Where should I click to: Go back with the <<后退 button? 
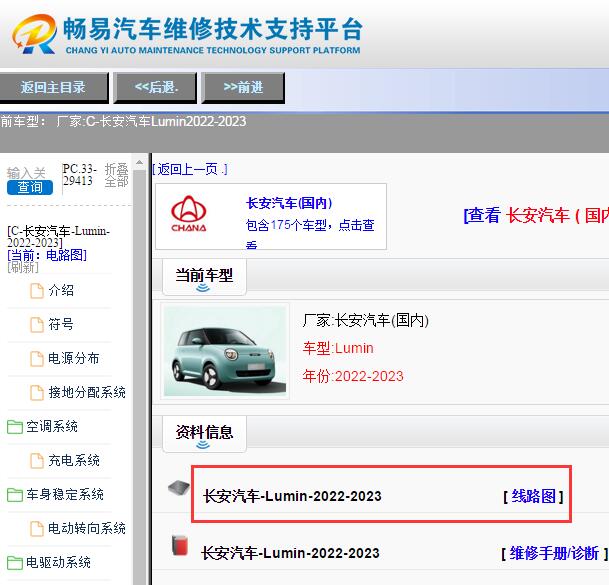pos(155,87)
